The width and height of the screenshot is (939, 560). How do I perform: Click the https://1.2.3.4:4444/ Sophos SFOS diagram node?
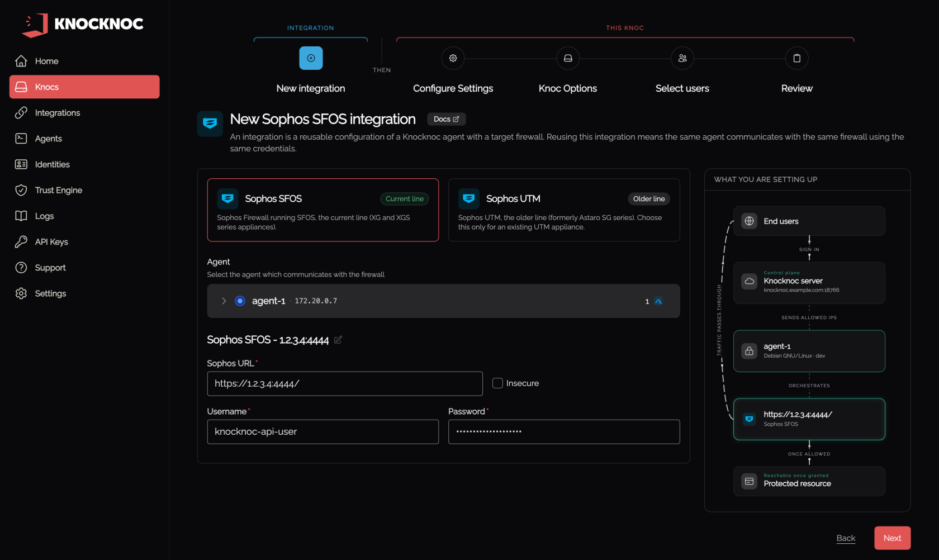809,419
